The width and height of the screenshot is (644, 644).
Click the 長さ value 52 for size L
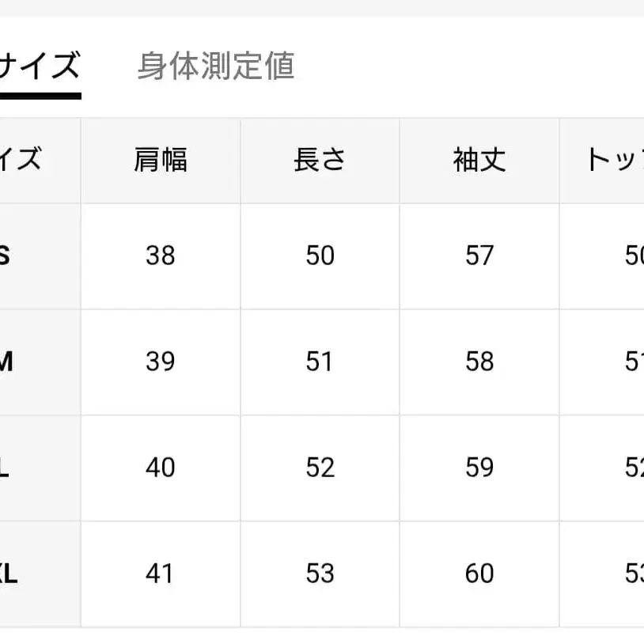[320, 468]
